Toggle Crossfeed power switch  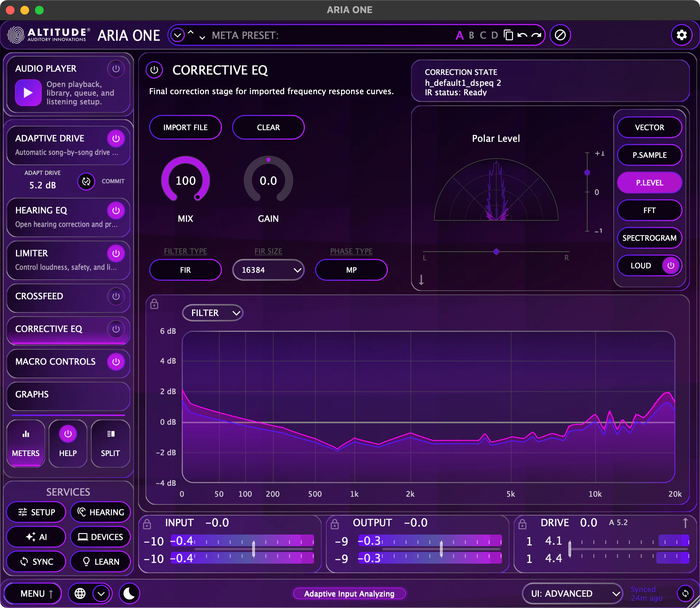[x=116, y=296]
